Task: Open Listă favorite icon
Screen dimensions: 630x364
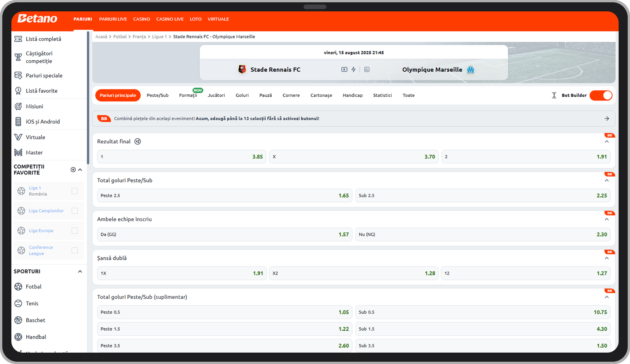Action: click(x=18, y=91)
